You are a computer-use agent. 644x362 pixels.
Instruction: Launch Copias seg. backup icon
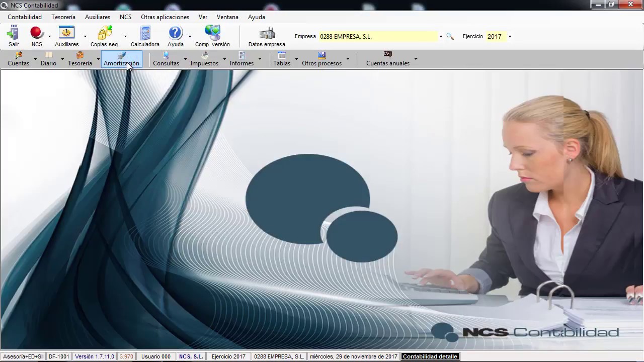[x=105, y=37]
